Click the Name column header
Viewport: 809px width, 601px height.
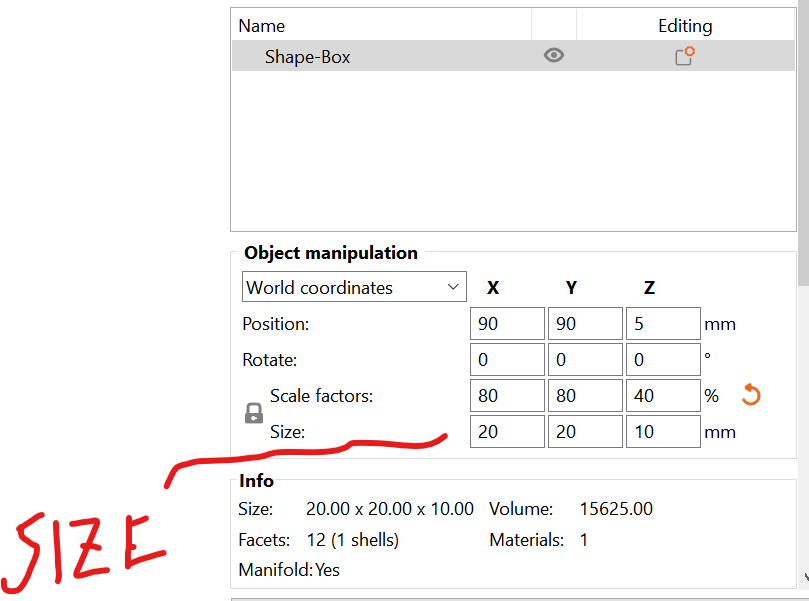coord(381,26)
